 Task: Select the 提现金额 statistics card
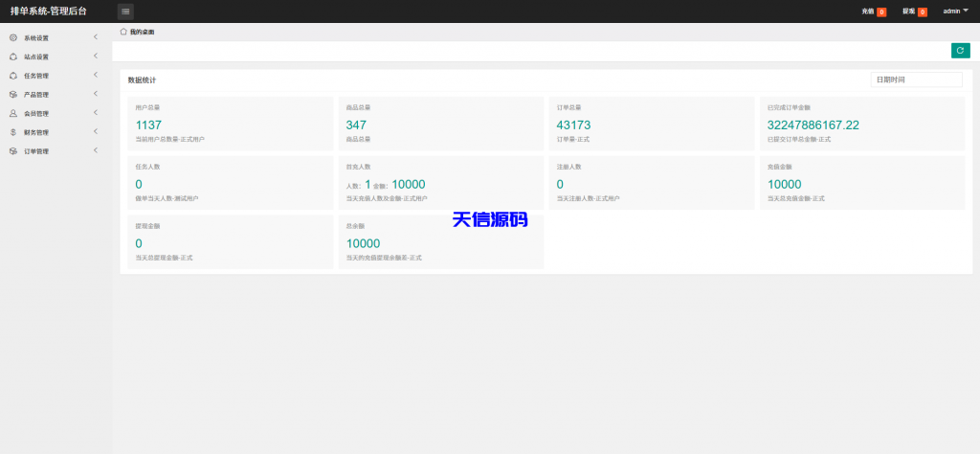coord(230,241)
